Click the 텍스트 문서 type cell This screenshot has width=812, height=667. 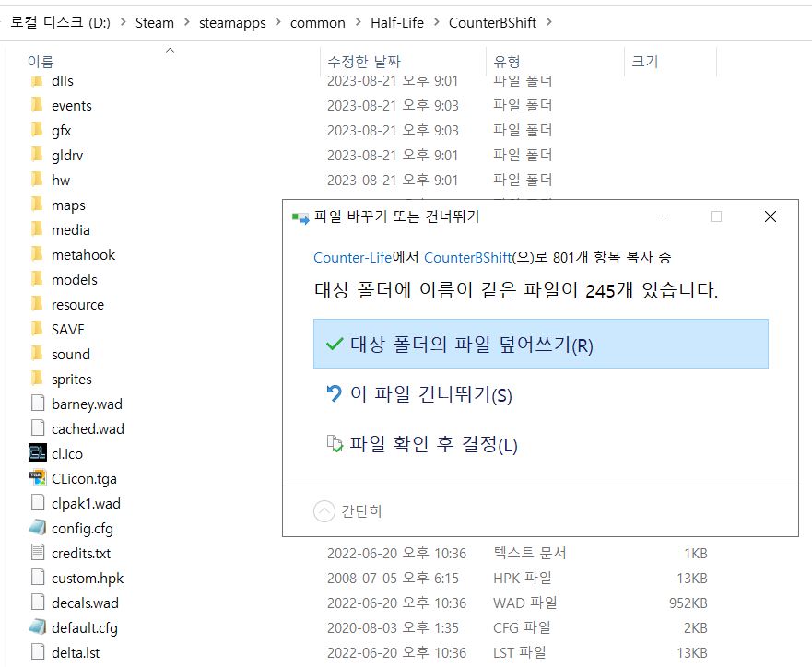(530, 553)
